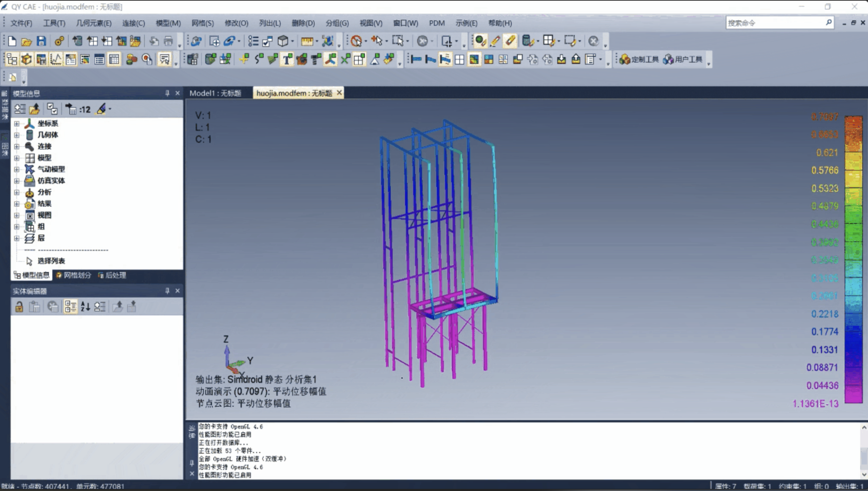
Task: Expand the 分析 tree node
Action: 17,192
